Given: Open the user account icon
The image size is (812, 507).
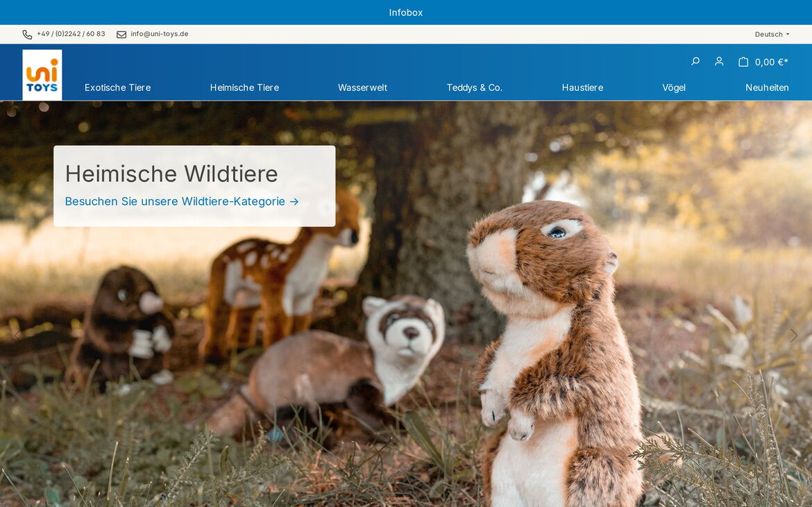Looking at the screenshot, I should pos(719,62).
